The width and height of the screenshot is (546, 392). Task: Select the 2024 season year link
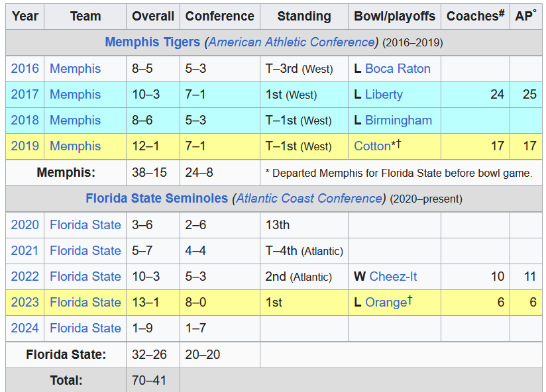tap(25, 328)
